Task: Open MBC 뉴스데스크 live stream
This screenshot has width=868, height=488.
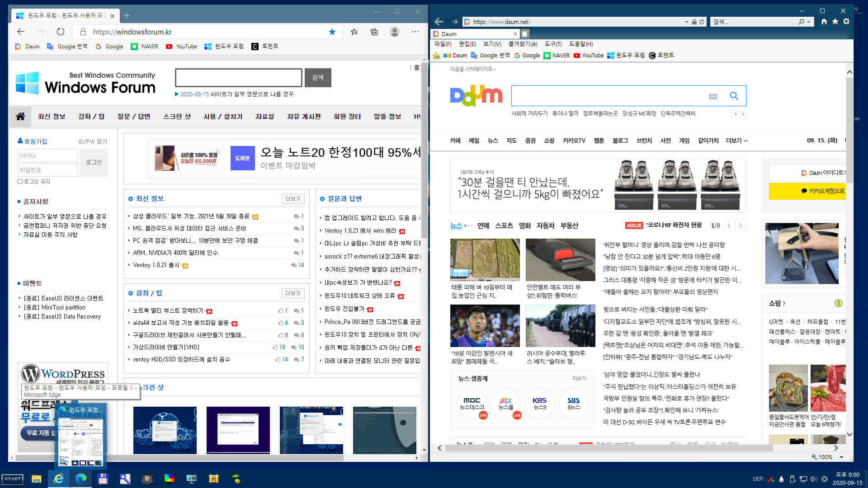Action: click(472, 404)
